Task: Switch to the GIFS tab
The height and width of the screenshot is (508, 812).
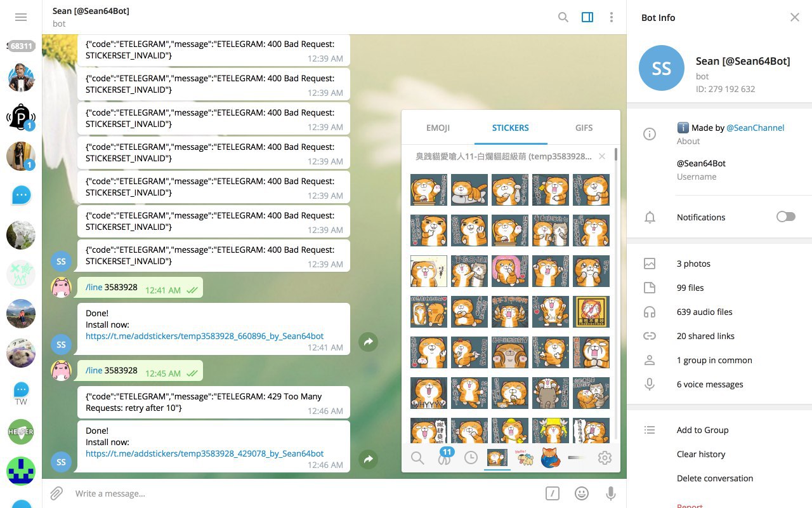Action: pos(584,128)
